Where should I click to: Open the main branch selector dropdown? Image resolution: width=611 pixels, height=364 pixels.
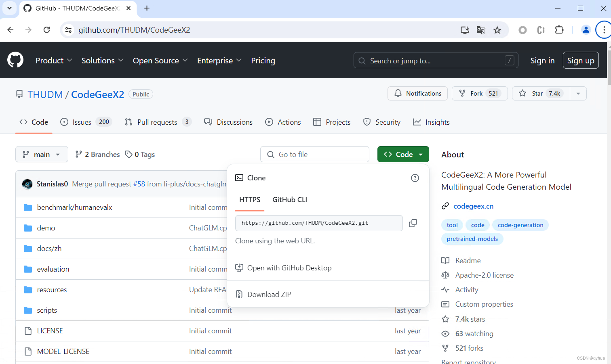coord(42,155)
